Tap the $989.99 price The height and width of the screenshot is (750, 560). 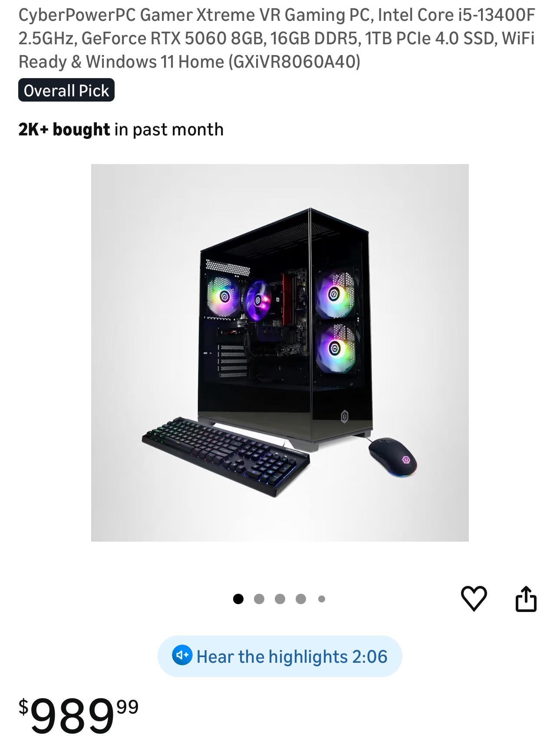pyautogui.click(x=79, y=715)
